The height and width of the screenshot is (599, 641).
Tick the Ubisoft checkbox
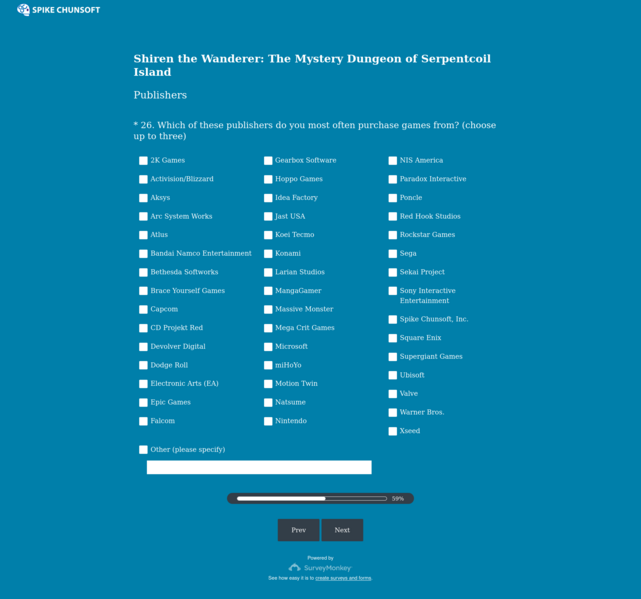(x=393, y=375)
